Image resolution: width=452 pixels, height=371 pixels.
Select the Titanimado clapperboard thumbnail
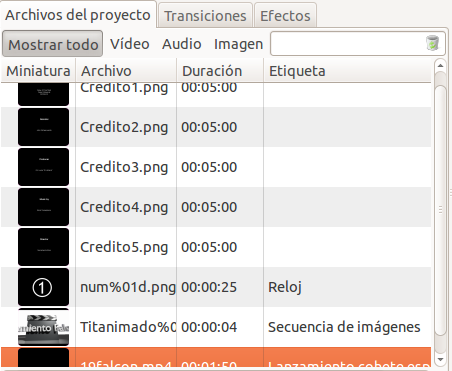(44, 327)
